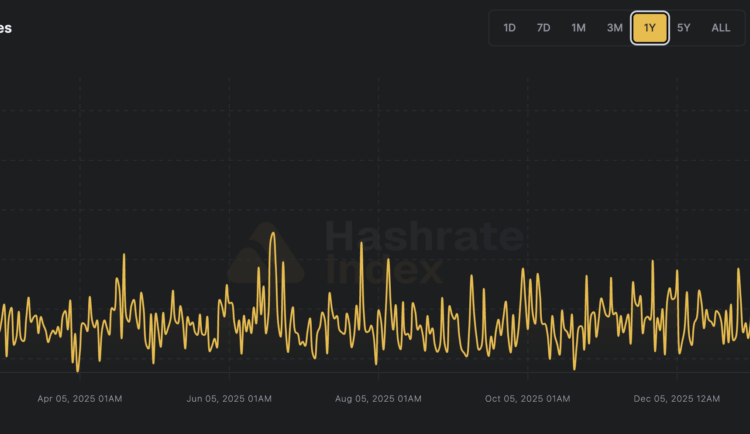Select the 1D time range
The image size is (750, 434).
509,28
